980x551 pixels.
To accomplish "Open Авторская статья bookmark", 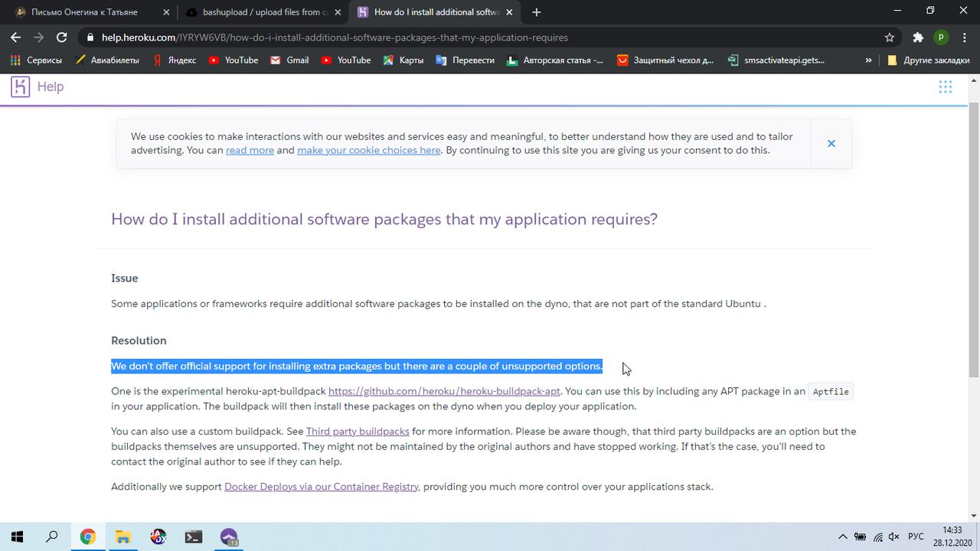I will (x=555, y=60).
